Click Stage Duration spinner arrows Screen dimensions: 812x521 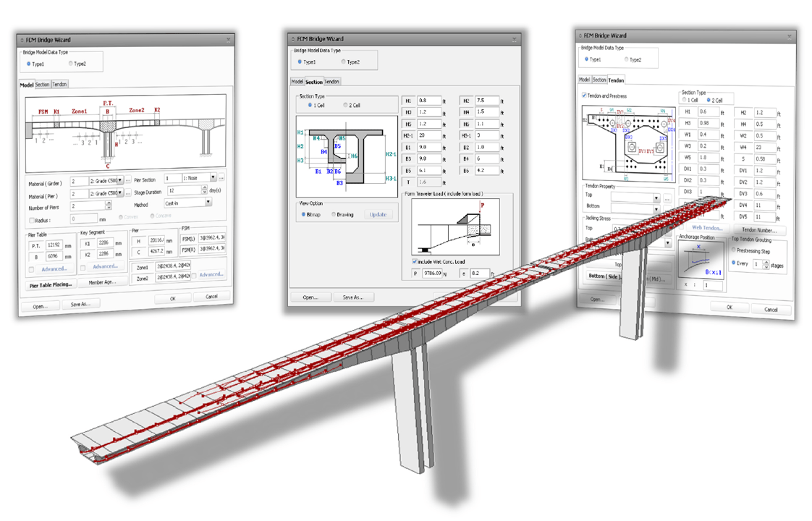[x=204, y=191]
